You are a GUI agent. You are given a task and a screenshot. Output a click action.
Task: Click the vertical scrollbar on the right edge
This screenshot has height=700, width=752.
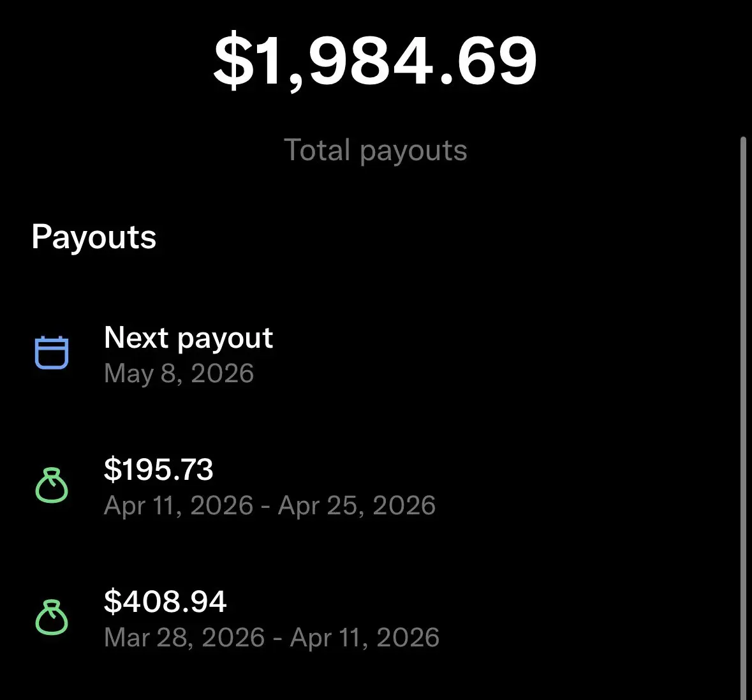point(742,415)
